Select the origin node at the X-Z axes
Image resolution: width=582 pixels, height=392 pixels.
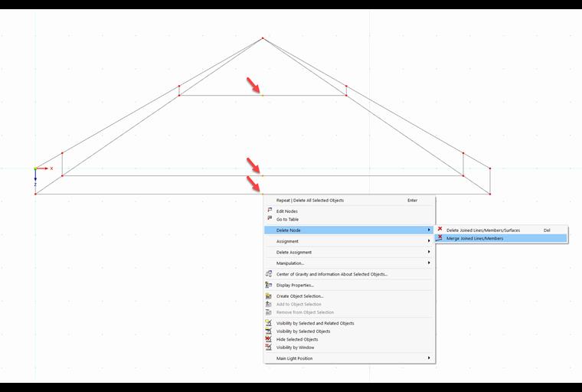coord(36,168)
